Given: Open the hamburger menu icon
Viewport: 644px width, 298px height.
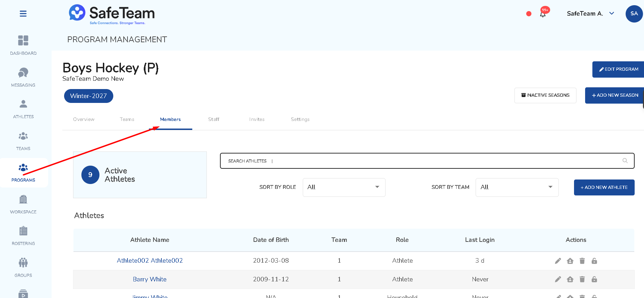Looking at the screenshot, I should click(x=23, y=14).
